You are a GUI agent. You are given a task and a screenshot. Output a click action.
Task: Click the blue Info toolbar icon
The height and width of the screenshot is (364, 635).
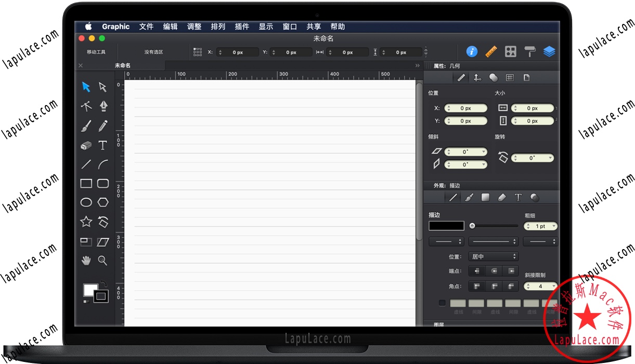[471, 51]
